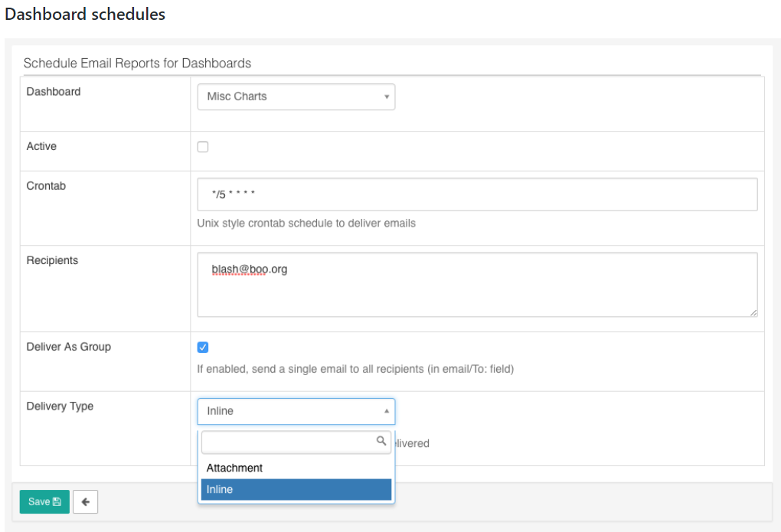Image resolution: width=781 pixels, height=532 pixels.
Task: Click the Crontab field label
Action: point(46,186)
